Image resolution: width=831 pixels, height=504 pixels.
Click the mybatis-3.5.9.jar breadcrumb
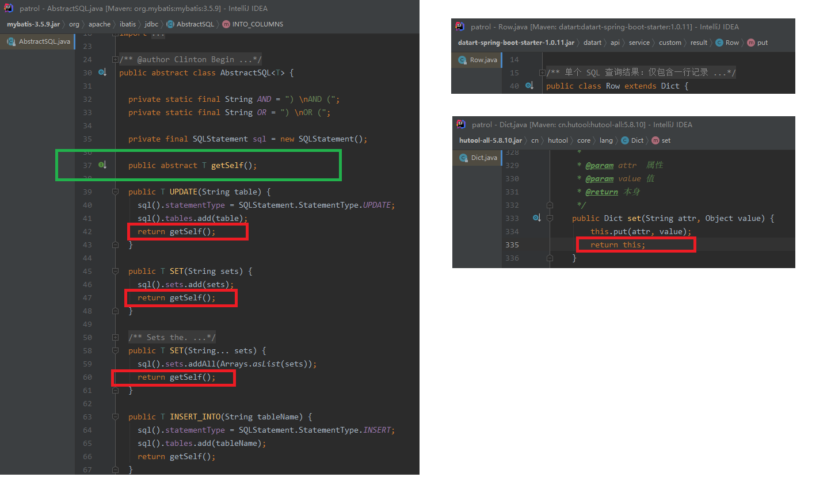click(33, 24)
